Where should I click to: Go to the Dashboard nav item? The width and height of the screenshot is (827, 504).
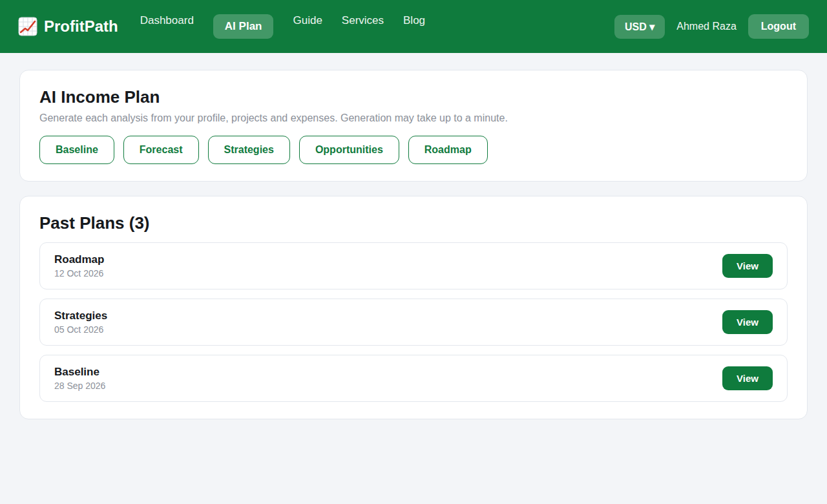167,21
